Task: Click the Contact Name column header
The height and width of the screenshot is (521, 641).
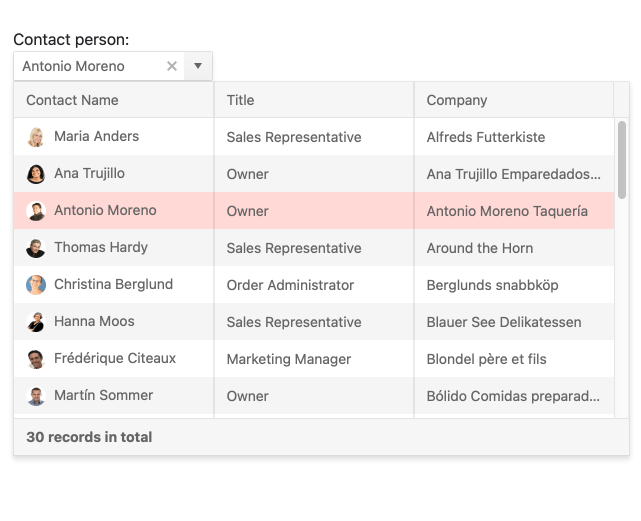Action: click(72, 100)
